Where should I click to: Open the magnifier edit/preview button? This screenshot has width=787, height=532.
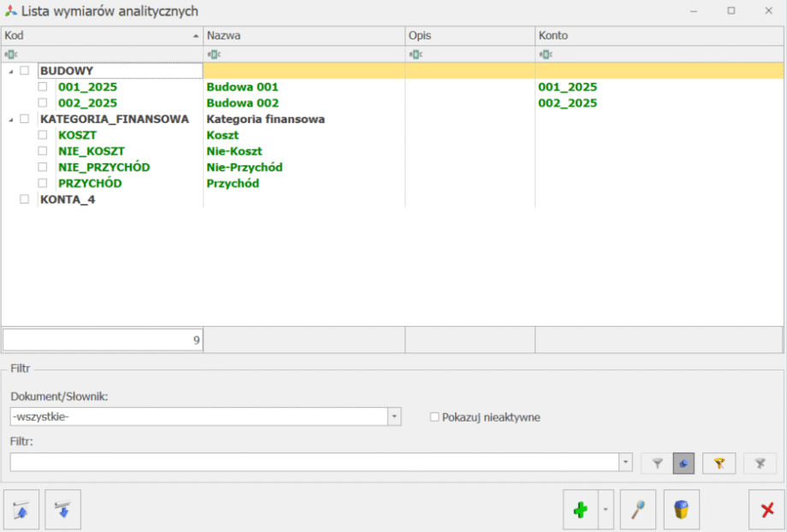pyautogui.click(x=637, y=510)
